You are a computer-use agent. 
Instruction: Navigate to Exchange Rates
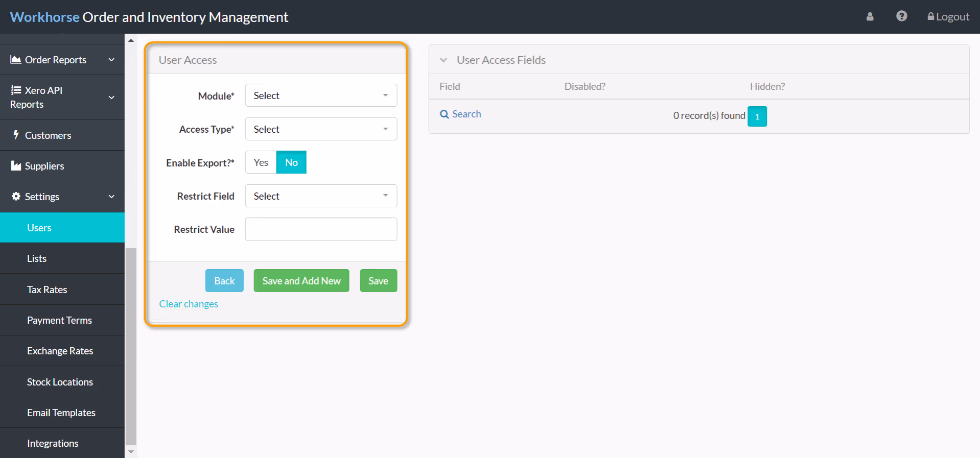coord(62,351)
